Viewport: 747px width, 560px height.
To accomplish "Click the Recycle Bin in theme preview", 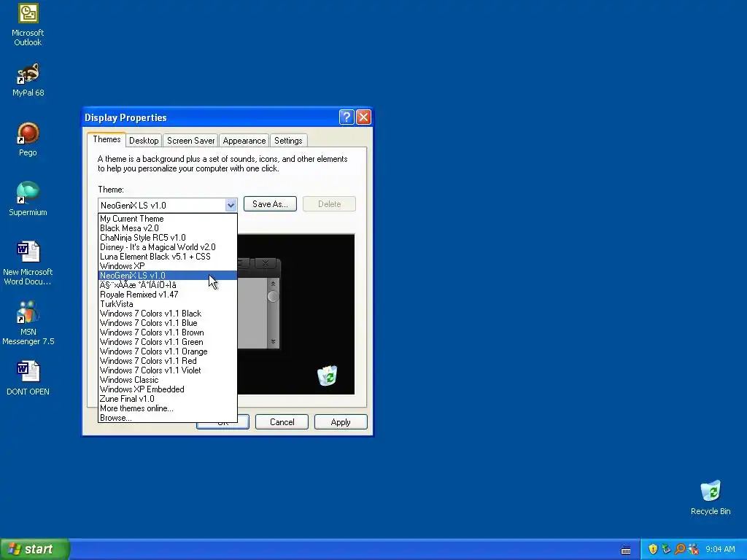I will (x=328, y=376).
